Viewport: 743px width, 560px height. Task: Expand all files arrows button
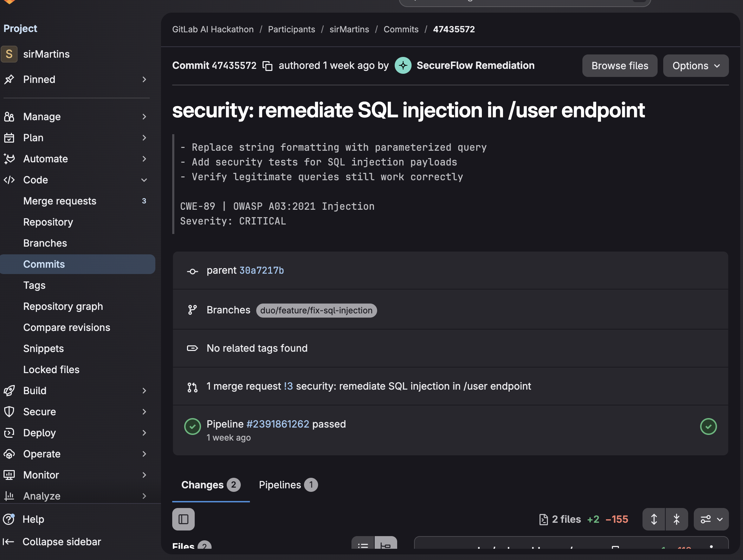(x=654, y=519)
